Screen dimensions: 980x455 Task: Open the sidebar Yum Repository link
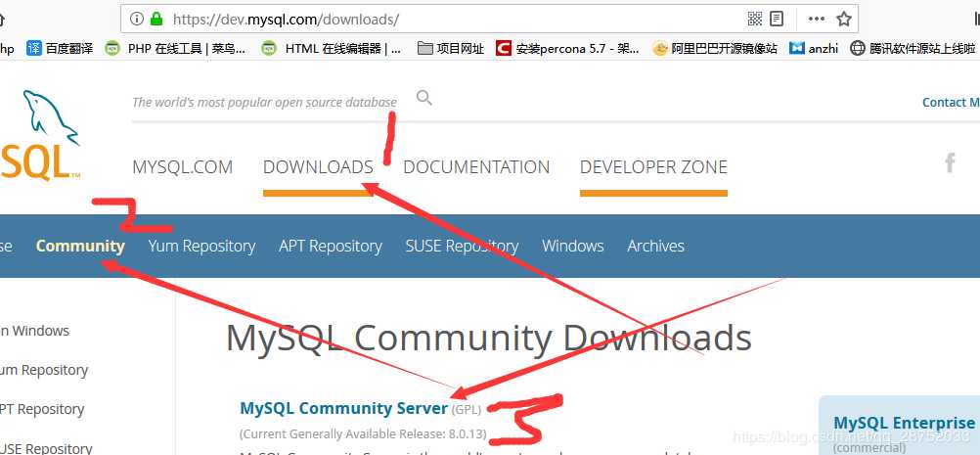(x=44, y=370)
